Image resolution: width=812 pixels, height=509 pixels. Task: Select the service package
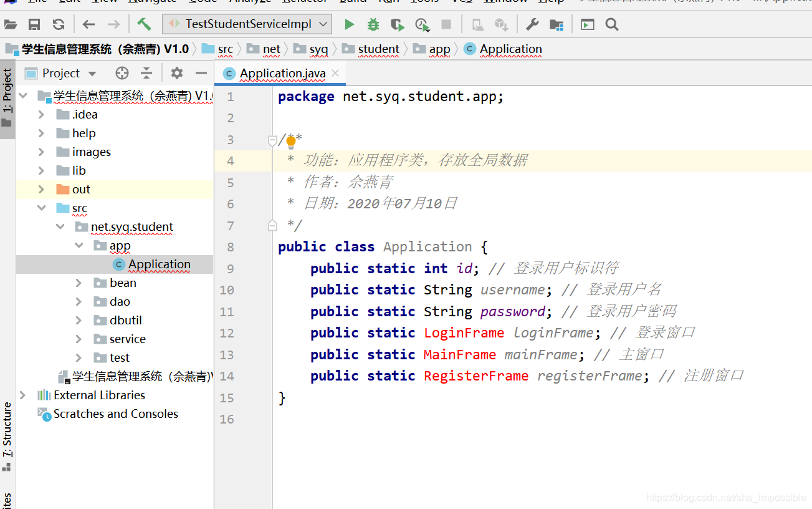click(x=127, y=339)
